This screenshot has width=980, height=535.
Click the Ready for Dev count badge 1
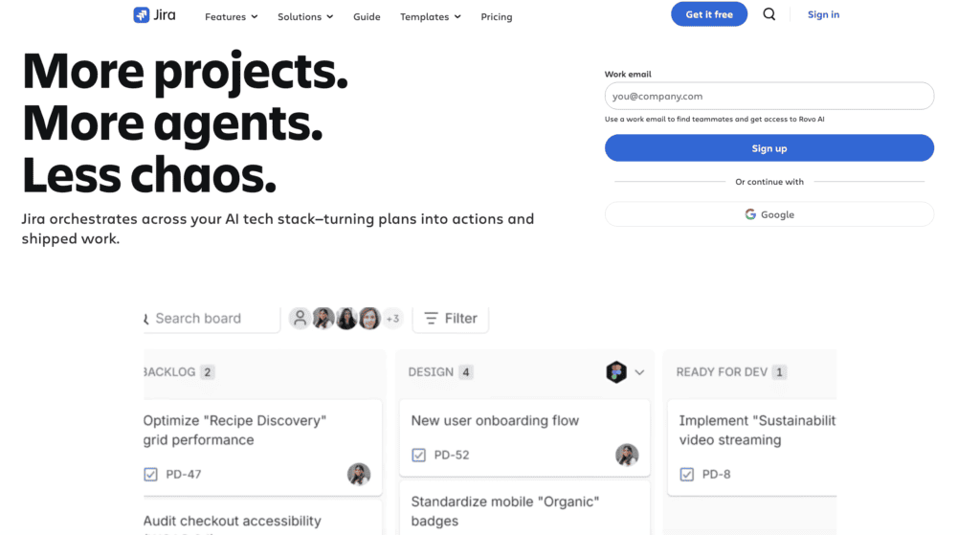coord(779,372)
